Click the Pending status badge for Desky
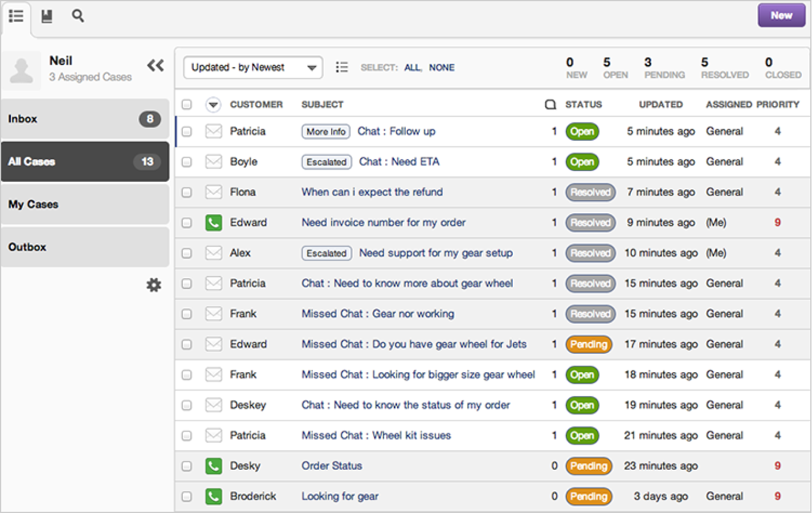This screenshot has height=513, width=812. tap(589, 466)
